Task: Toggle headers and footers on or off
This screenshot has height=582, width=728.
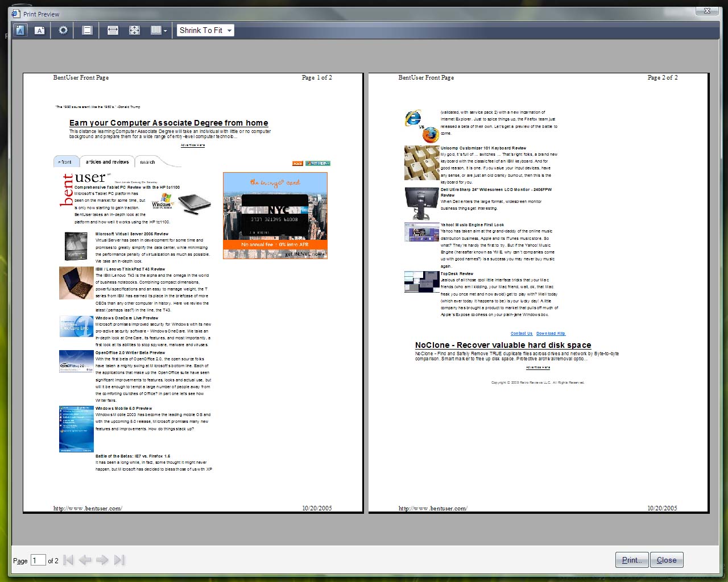Action: [87, 31]
